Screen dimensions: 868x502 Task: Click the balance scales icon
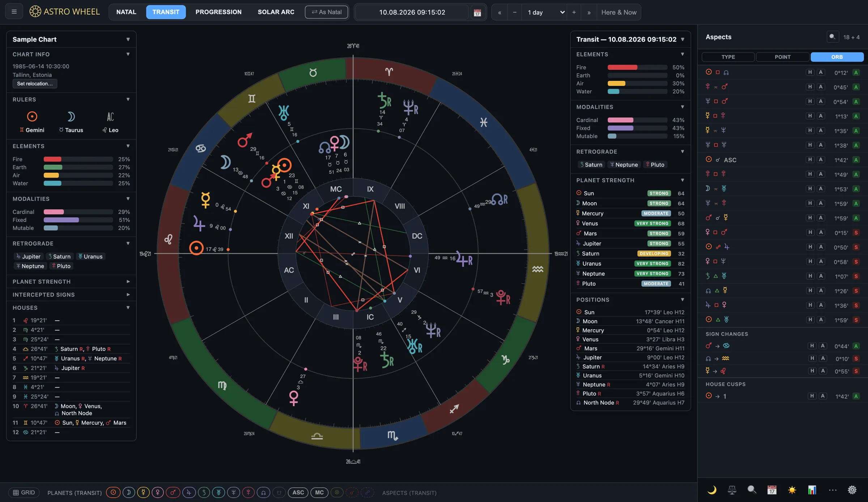(x=732, y=490)
